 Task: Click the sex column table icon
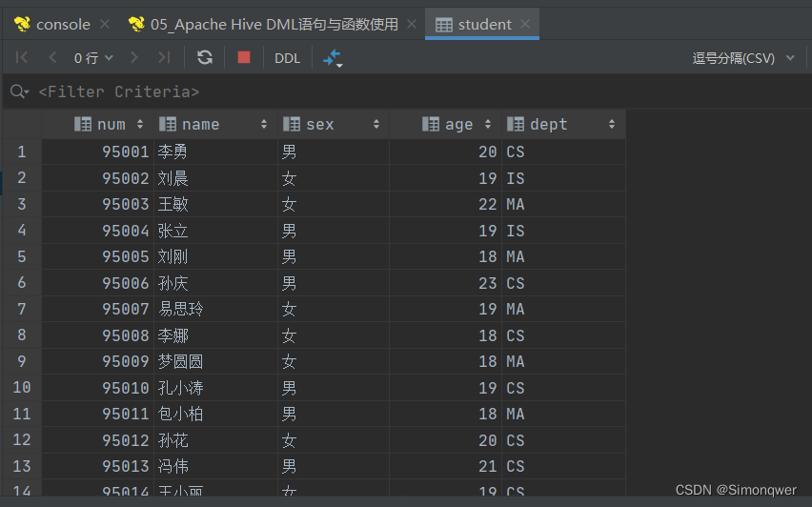click(x=292, y=124)
